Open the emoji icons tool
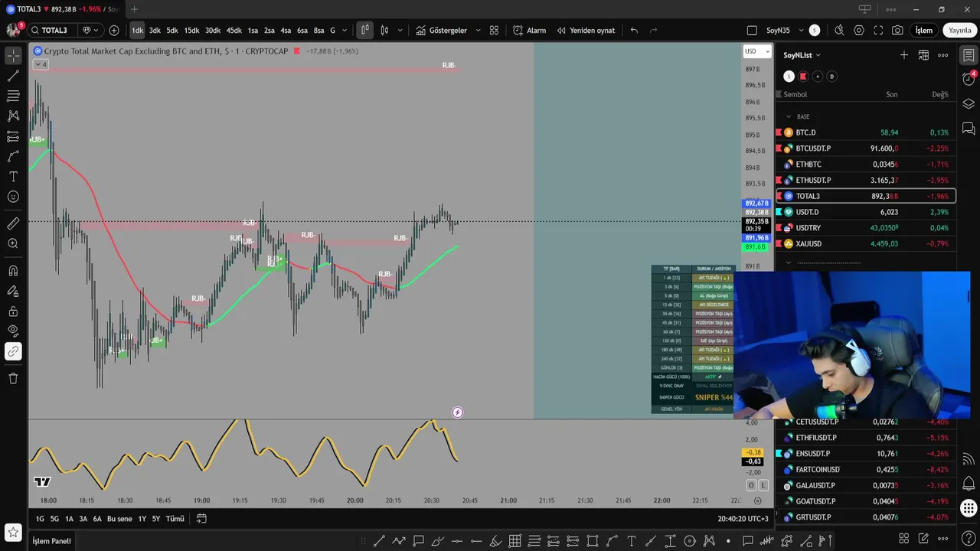The image size is (980, 551). [13, 197]
